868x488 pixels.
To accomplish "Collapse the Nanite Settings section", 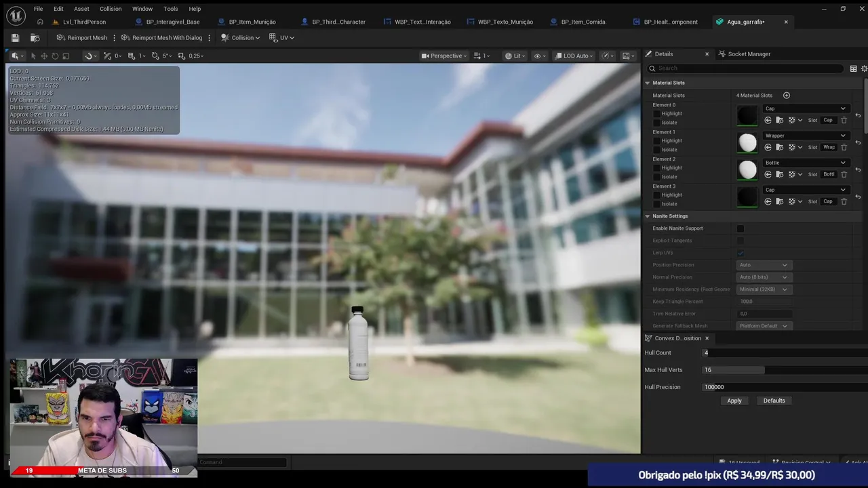I will tap(647, 216).
